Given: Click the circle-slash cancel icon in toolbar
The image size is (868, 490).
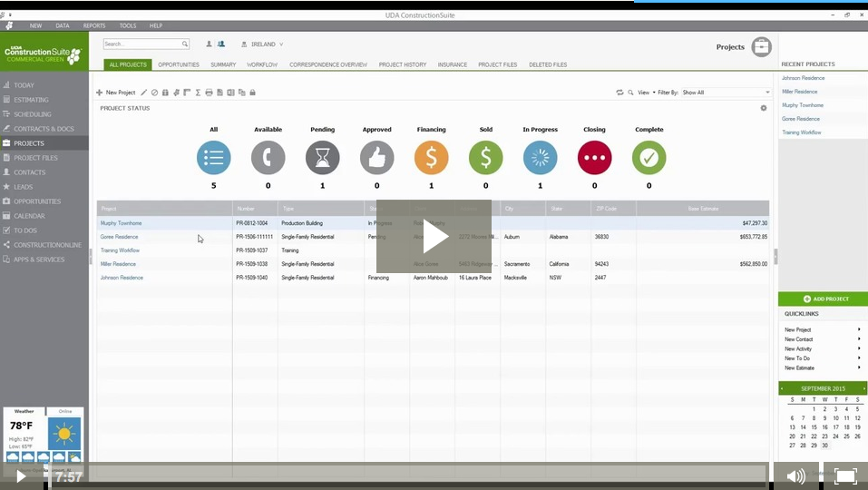Looking at the screenshot, I should coord(154,93).
